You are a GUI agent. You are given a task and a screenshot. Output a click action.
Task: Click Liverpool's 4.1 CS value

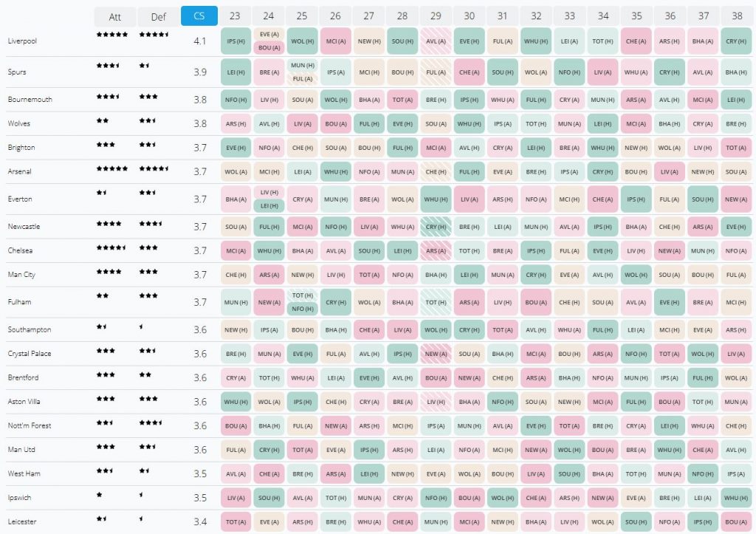[199, 41]
